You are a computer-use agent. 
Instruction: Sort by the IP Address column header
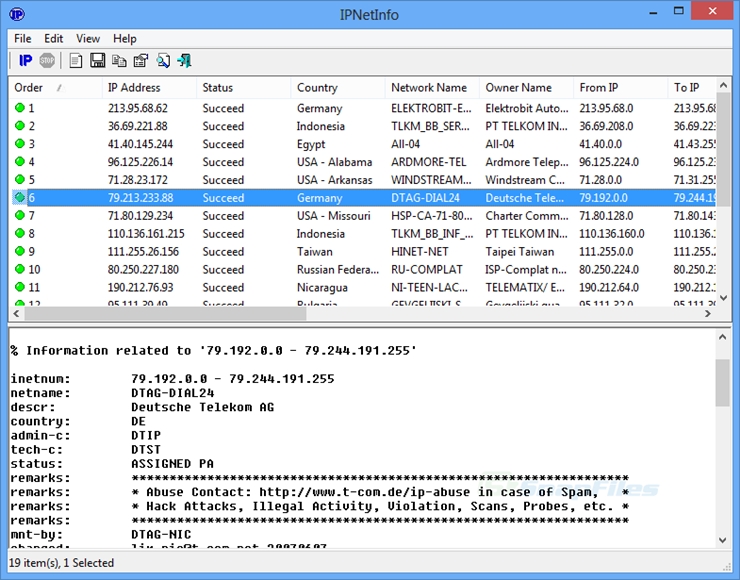[x=149, y=88]
